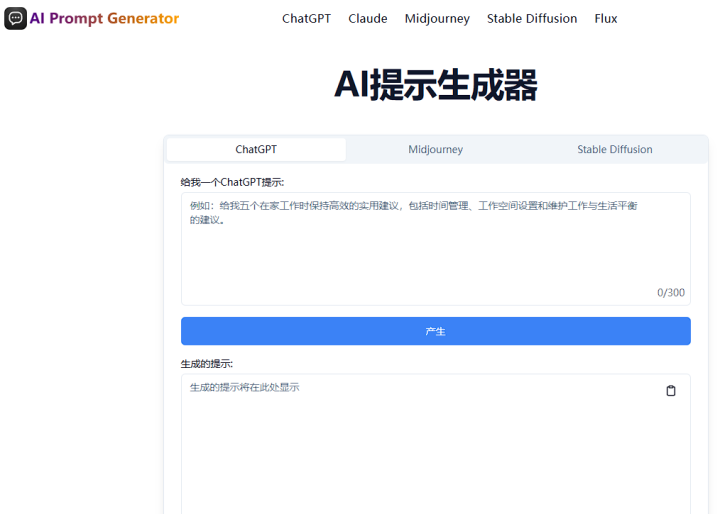Click the 生成的提示 label
720x514 pixels.
click(x=206, y=363)
